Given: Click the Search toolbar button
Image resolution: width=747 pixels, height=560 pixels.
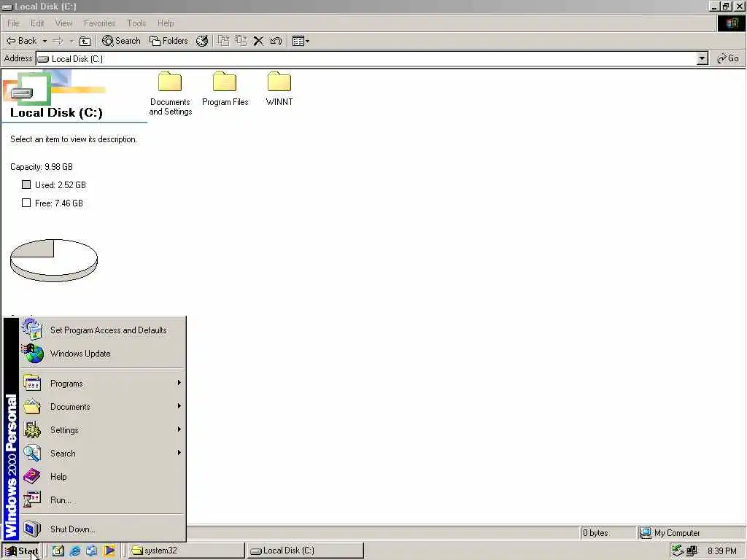Looking at the screenshot, I should coord(122,41).
